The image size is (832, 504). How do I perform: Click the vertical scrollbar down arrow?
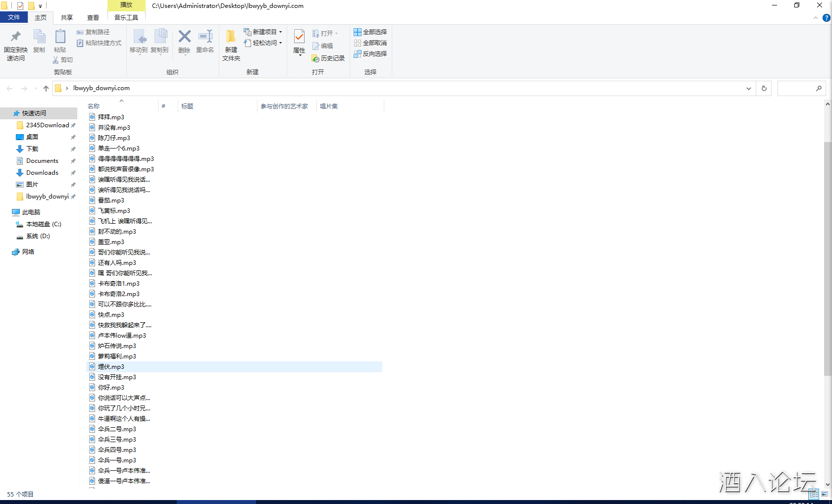point(828,485)
